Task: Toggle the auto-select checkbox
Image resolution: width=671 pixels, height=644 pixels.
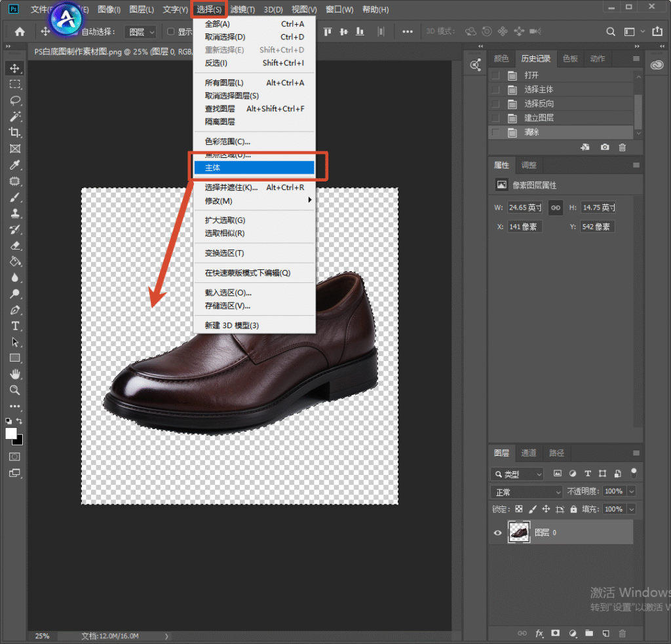Action: click(x=75, y=31)
